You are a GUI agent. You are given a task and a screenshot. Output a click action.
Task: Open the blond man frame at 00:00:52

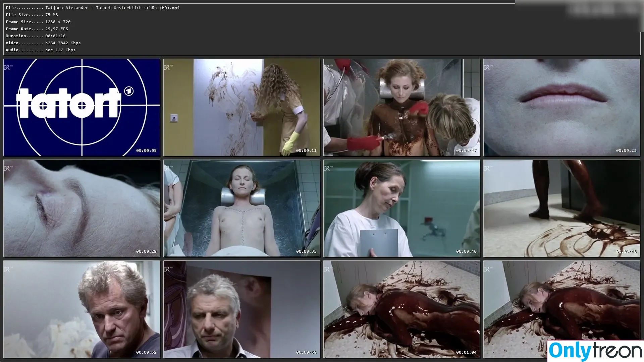(x=82, y=309)
